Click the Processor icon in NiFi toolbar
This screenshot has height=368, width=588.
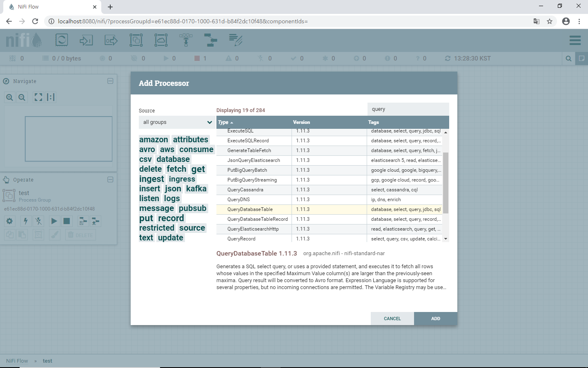pos(62,40)
